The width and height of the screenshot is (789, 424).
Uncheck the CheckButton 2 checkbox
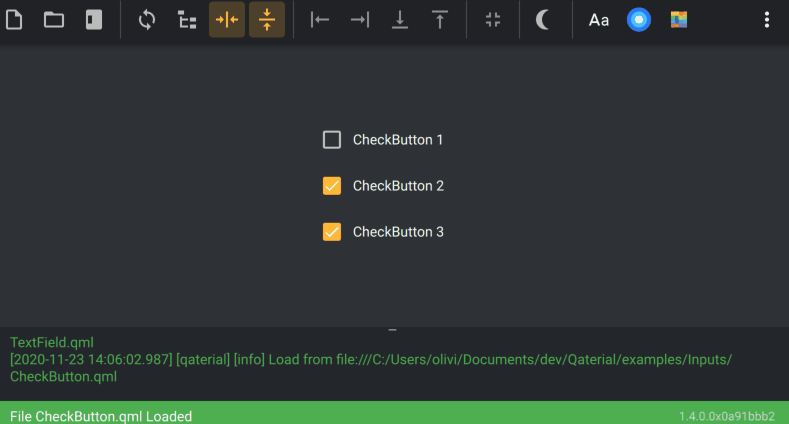click(332, 186)
